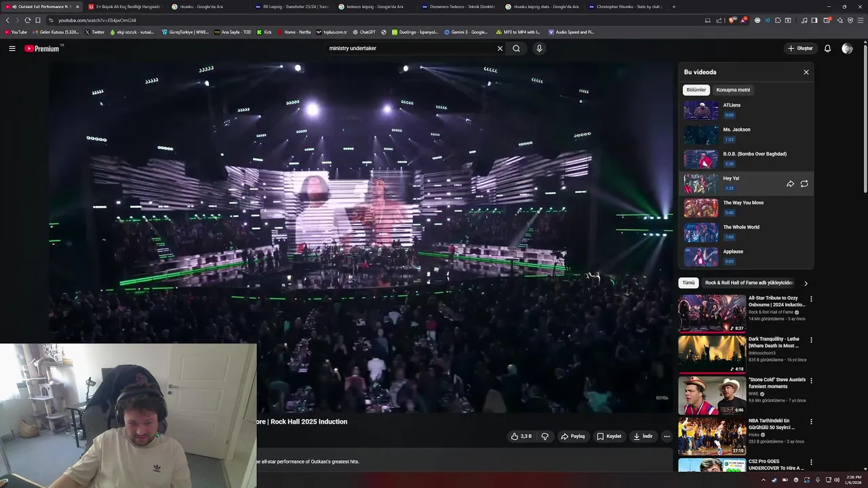Open Stone Cold Steve Austin's funniest moments thumbnail
The image size is (868, 488).
click(x=712, y=395)
